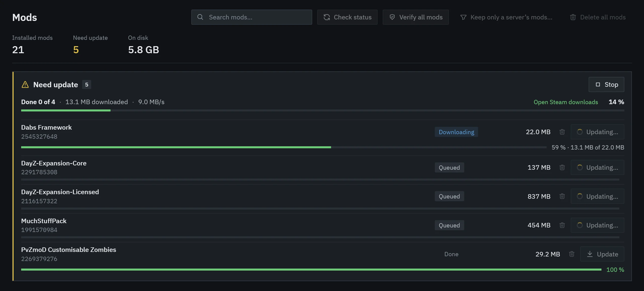
Task: Click mod ID 1991570984
Action: click(x=39, y=230)
